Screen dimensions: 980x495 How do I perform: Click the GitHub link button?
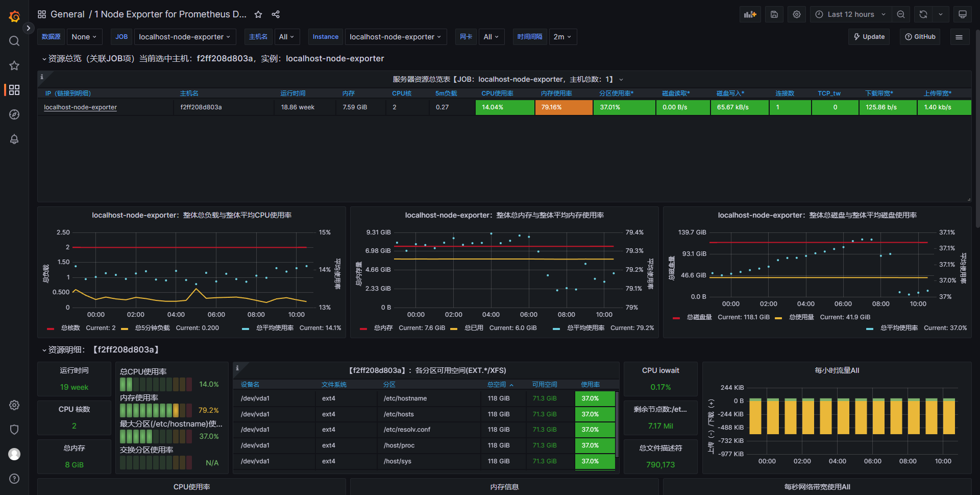pos(920,37)
